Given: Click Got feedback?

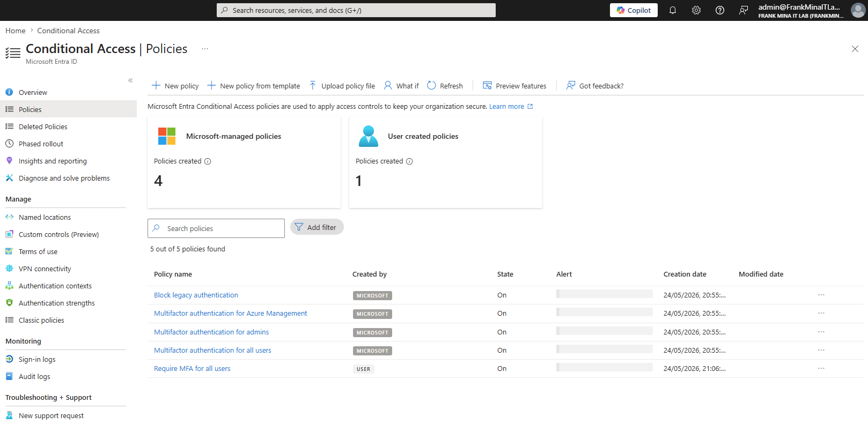Looking at the screenshot, I should (x=595, y=86).
